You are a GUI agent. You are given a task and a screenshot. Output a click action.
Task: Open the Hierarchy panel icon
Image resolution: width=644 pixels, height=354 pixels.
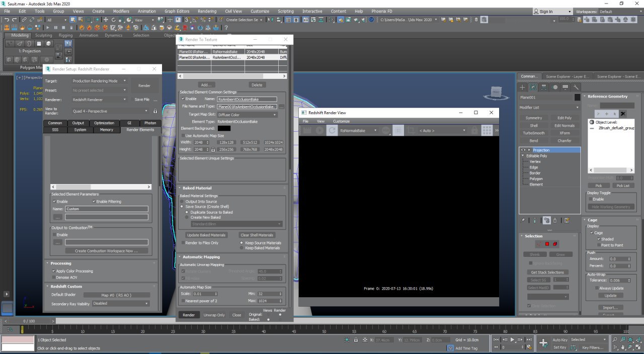(544, 87)
